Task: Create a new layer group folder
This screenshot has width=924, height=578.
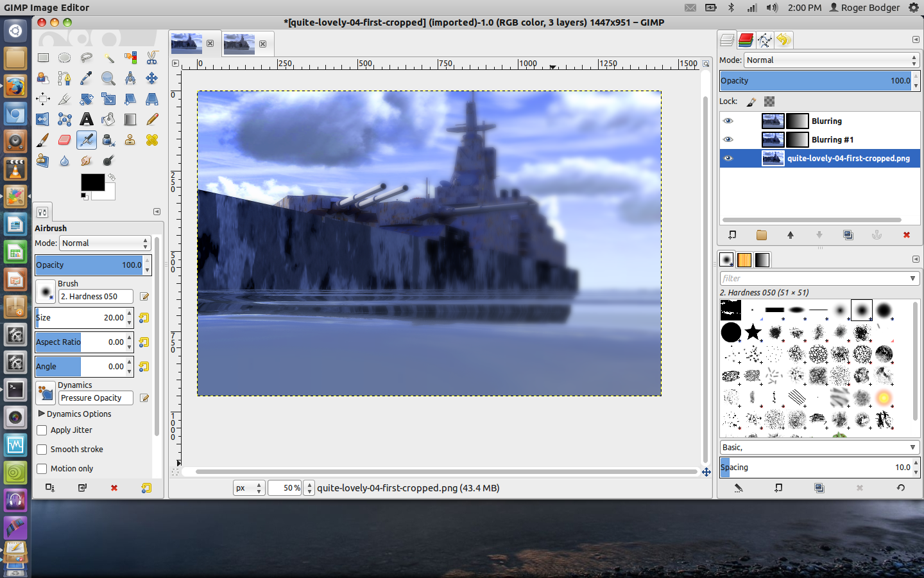Action: pos(762,235)
